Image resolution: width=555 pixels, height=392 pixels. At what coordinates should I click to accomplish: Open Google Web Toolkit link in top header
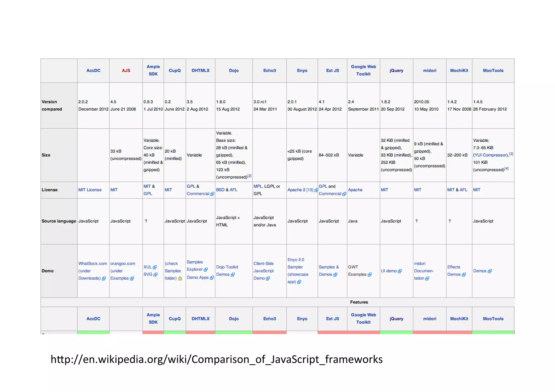coord(363,70)
